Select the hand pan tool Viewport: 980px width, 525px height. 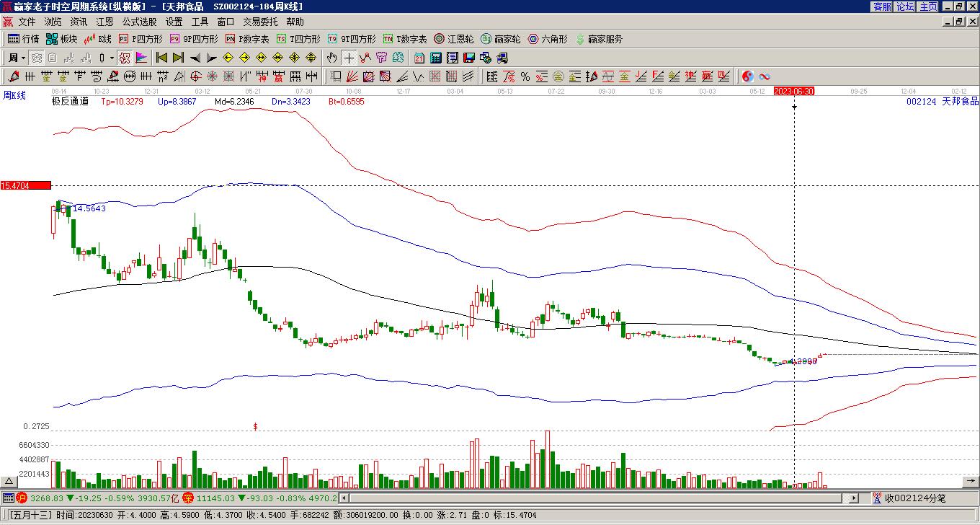click(332, 58)
